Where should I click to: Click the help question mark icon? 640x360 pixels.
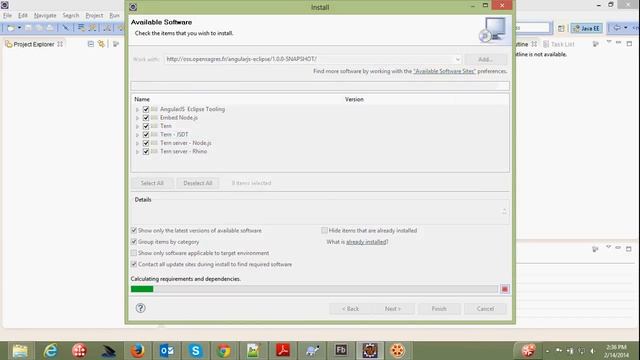tap(140, 308)
